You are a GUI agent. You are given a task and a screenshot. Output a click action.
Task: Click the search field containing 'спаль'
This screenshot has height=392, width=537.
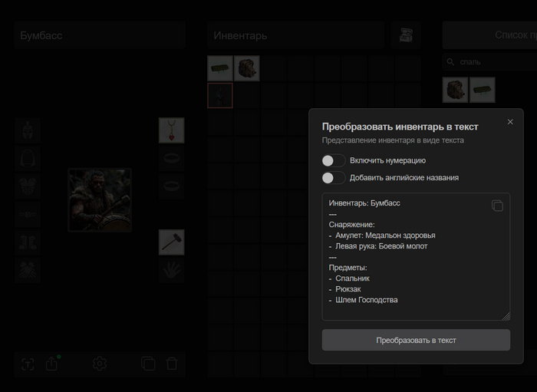point(491,62)
